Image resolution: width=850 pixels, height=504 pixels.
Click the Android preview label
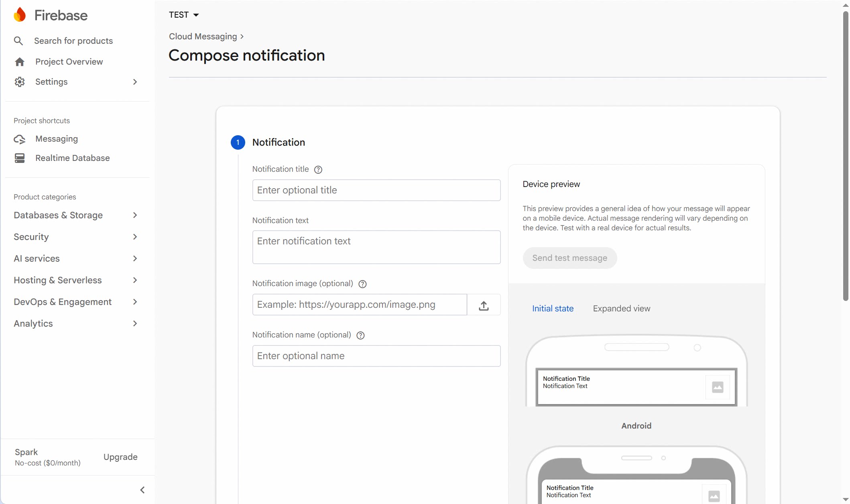636,426
